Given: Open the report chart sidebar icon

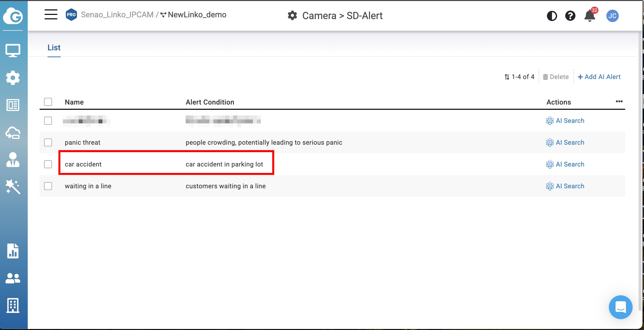Looking at the screenshot, I should pyautogui.click(x=13, y=251).
